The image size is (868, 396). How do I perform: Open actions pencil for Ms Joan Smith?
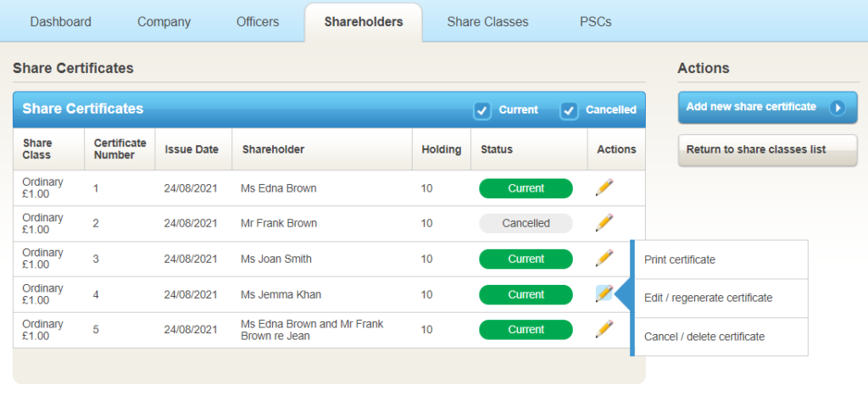point(604,258)
